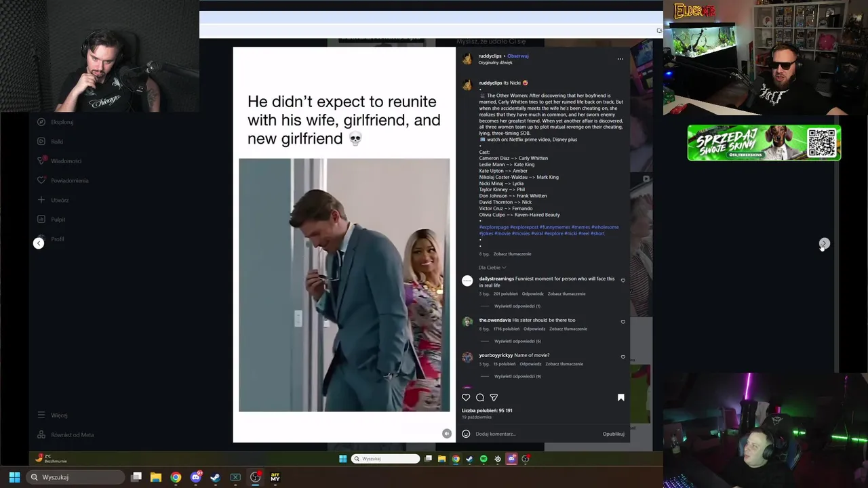The width and height of the screenshot is (868, 488).
Task: Click the outer taskbar Wyszukaj search box
Action: tap(76, 477)
